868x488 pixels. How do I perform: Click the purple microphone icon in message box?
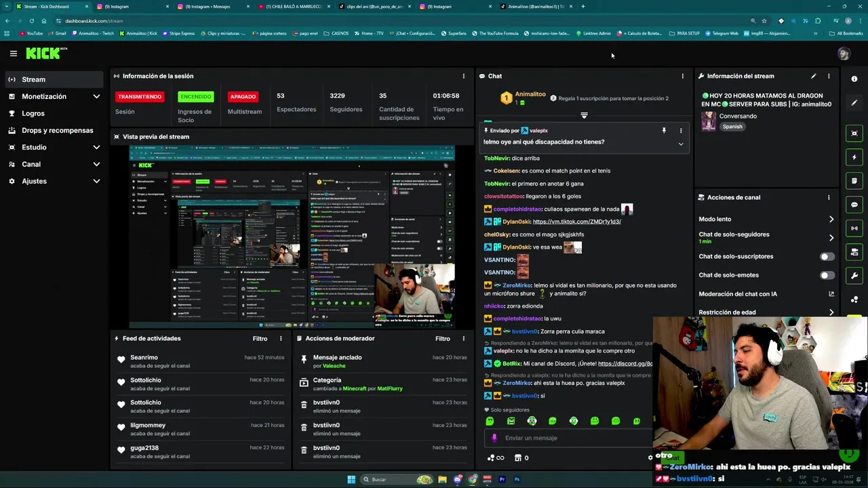tap(494, 438)
